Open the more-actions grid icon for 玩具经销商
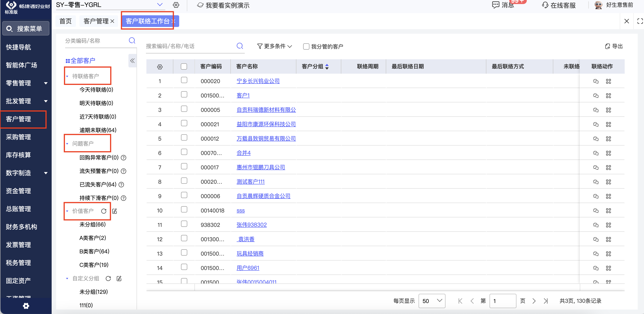644x314 pixels. click(x=608, y=254)
